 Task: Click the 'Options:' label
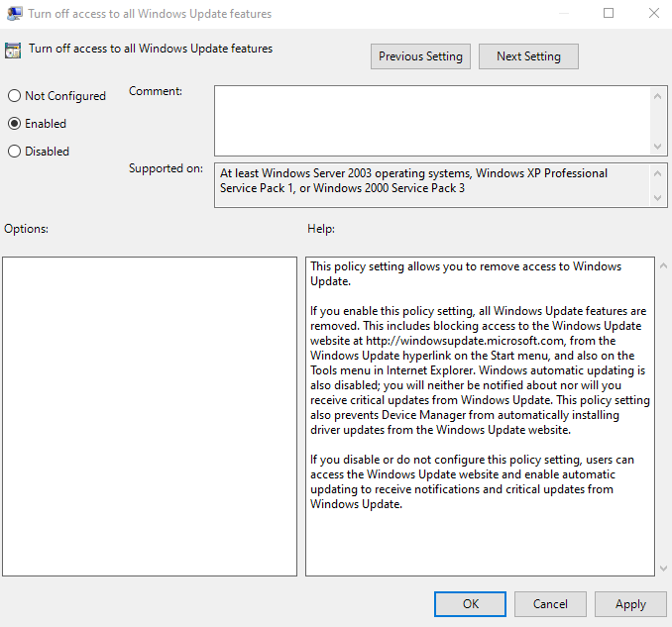pyautogui.click(x=26, y=229)
